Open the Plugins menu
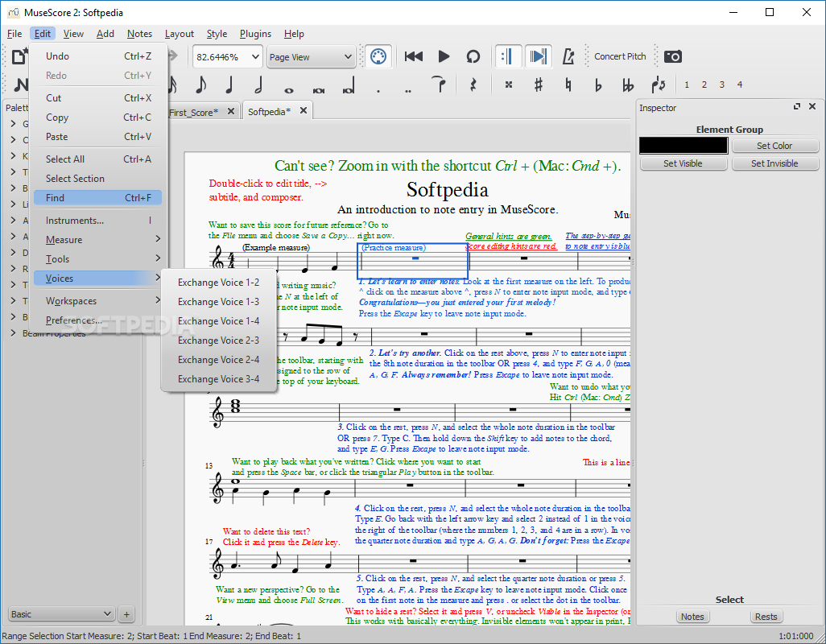 [x=255, y=34]
